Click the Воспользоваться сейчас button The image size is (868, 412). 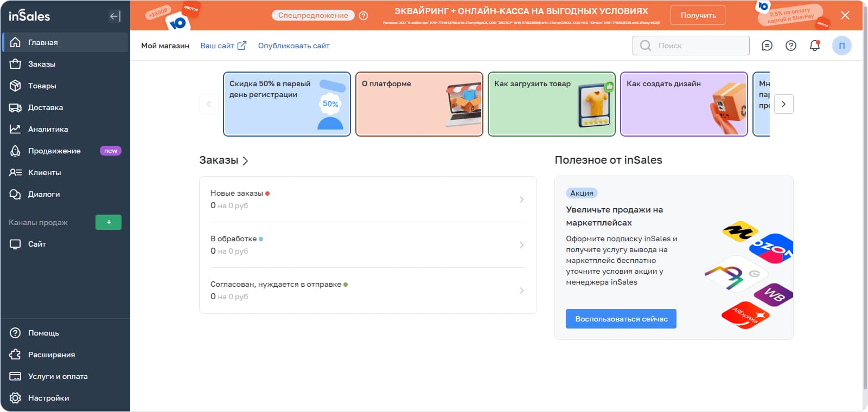coord(621,319)
